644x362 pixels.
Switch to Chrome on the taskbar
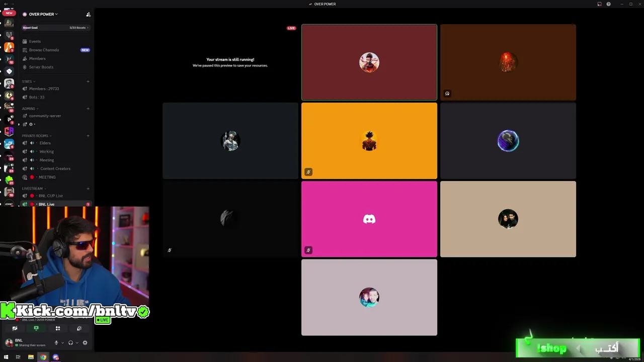(43, 357)
